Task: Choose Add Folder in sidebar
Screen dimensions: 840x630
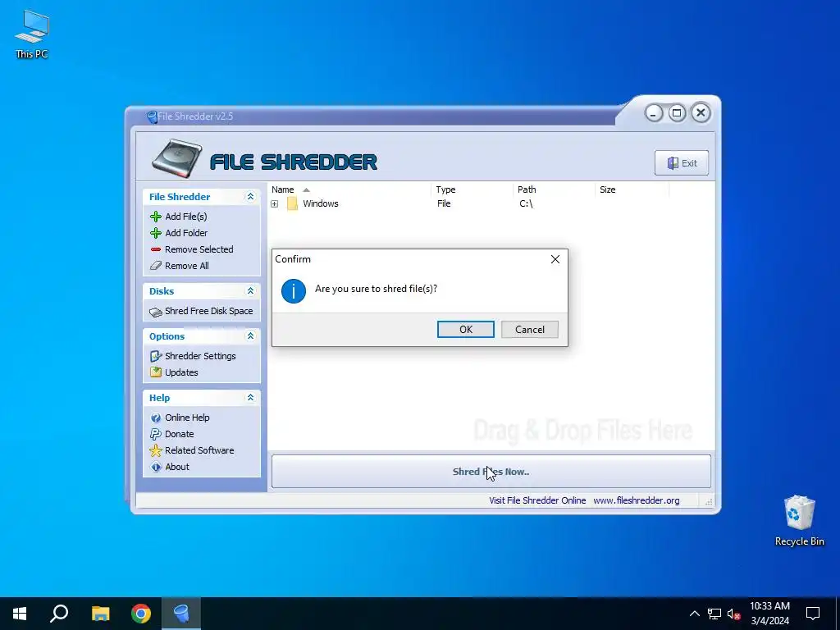Action: tap(186, 233)
